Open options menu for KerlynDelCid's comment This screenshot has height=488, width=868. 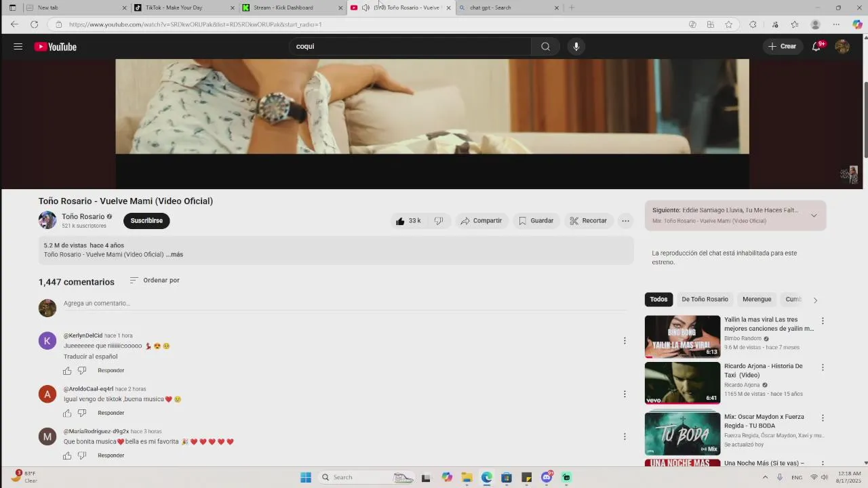coord(625,341)
